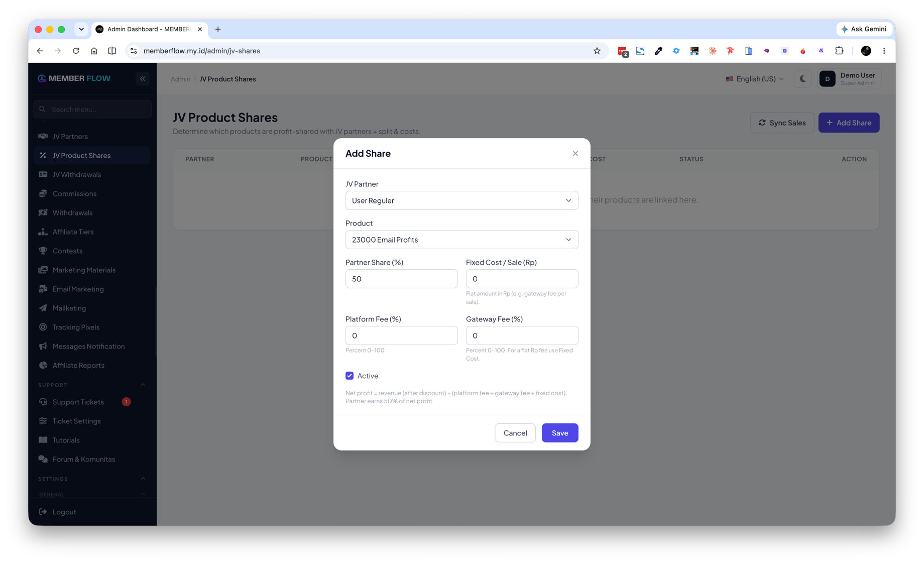Reload the page in browser toolbar

click(x=76, y=51)
